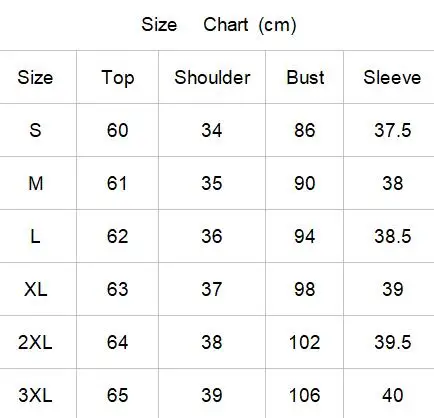
Task: Select the M size row label
Action: tap(36, 183)
